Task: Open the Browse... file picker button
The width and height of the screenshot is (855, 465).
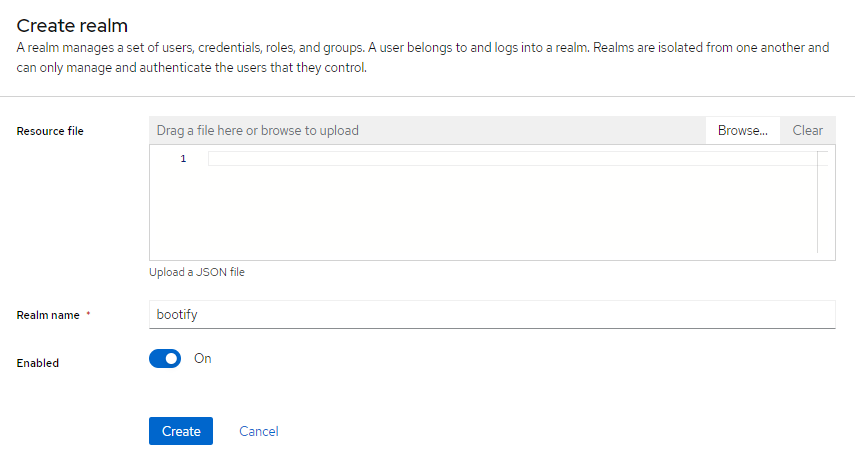Action: pyautogui.click(x=742, y=130)
